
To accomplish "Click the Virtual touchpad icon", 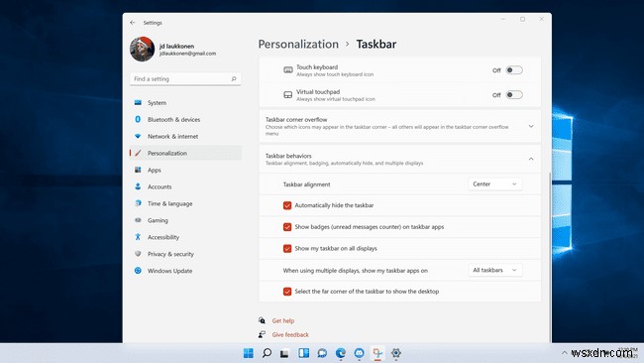I will click(288, 95).
